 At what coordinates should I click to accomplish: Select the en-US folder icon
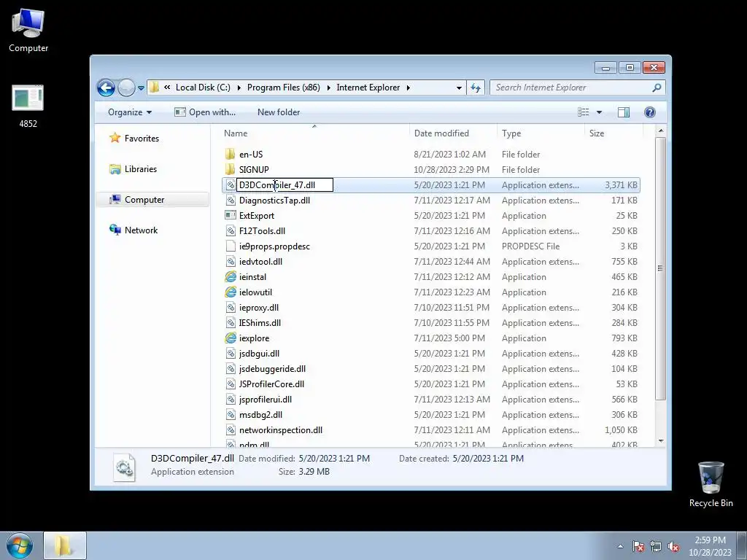230,155
